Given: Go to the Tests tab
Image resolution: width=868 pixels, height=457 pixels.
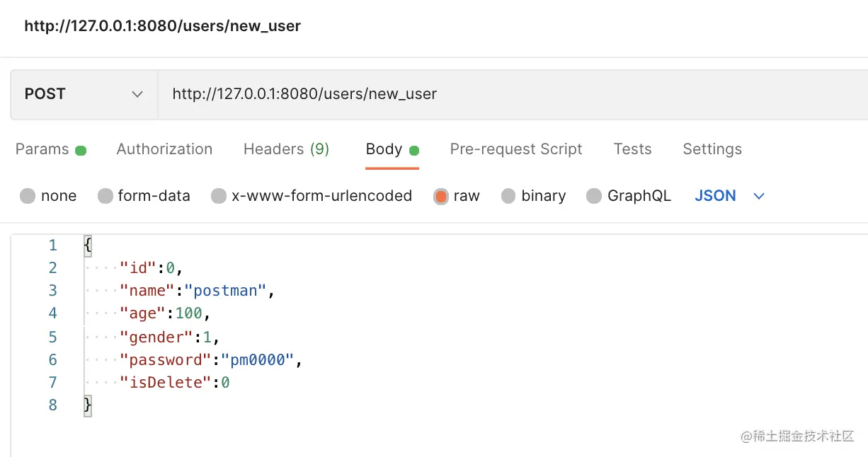Looking at the screenshot, I should (632, 149).
